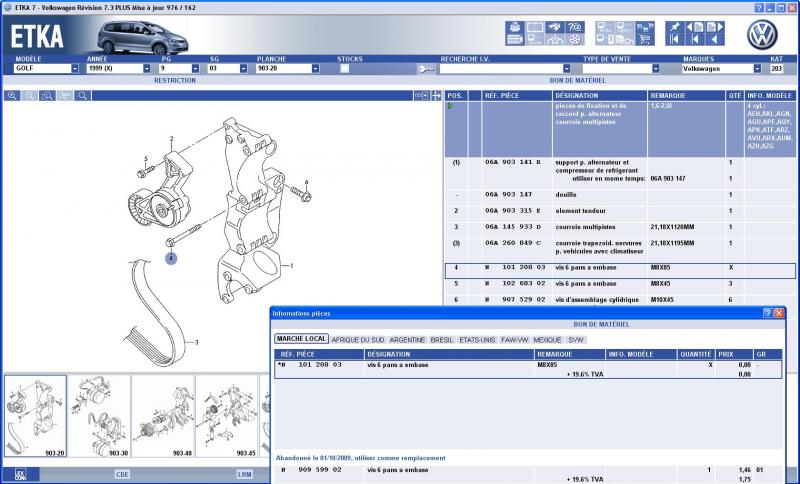
Task: Switch to the ARGENTINE tab
Action: (407, 340)
